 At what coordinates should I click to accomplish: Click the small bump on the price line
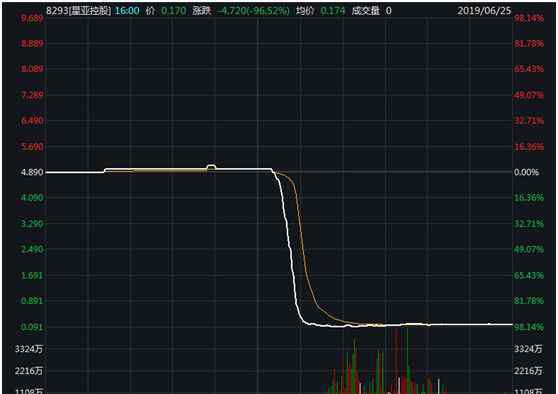pos(211,167)
